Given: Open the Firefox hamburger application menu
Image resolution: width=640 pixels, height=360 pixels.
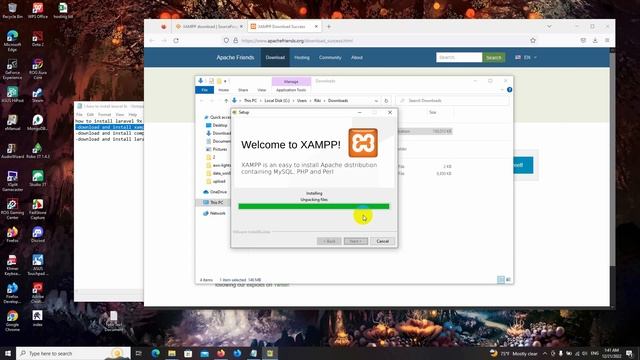Looking at the screenshot, I should (607, 40).
